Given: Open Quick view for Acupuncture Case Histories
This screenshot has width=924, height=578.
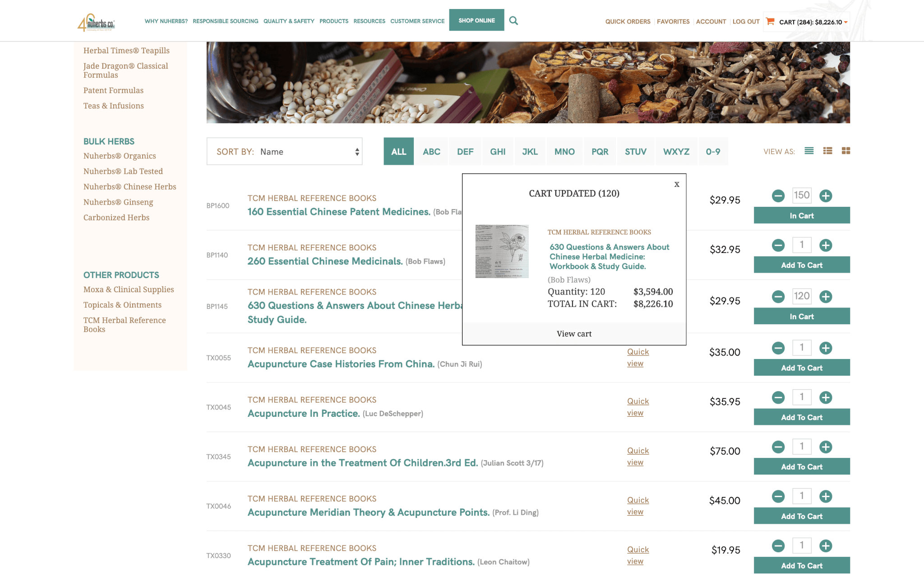Looking at the screenshot, I should coord(638,358).
